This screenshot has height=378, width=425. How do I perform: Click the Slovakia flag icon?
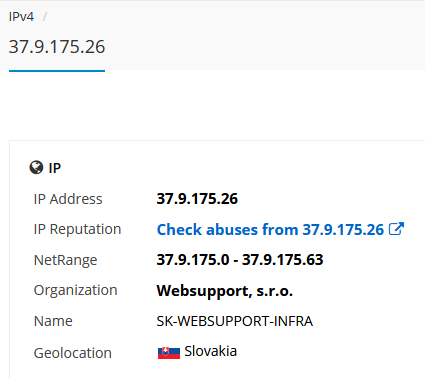[169, 353]
